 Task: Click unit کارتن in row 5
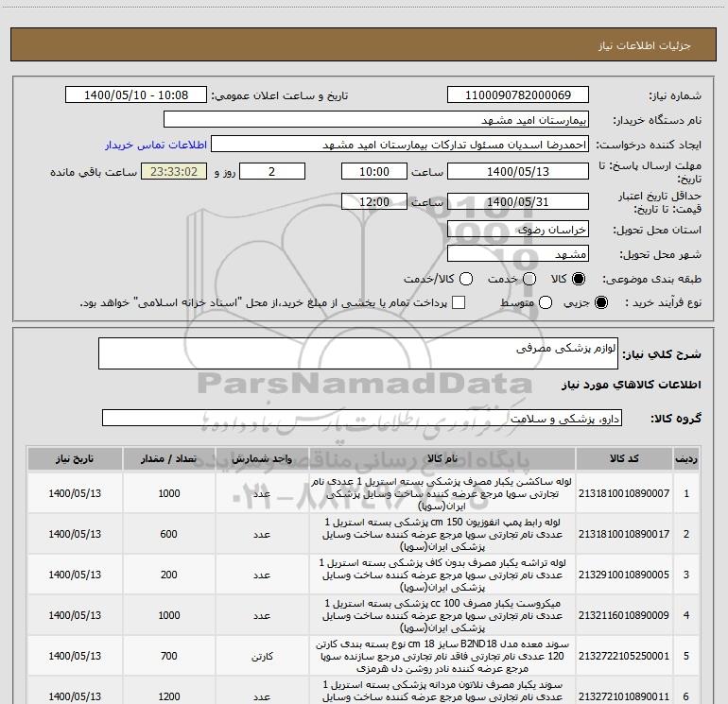tap(262, 656)
